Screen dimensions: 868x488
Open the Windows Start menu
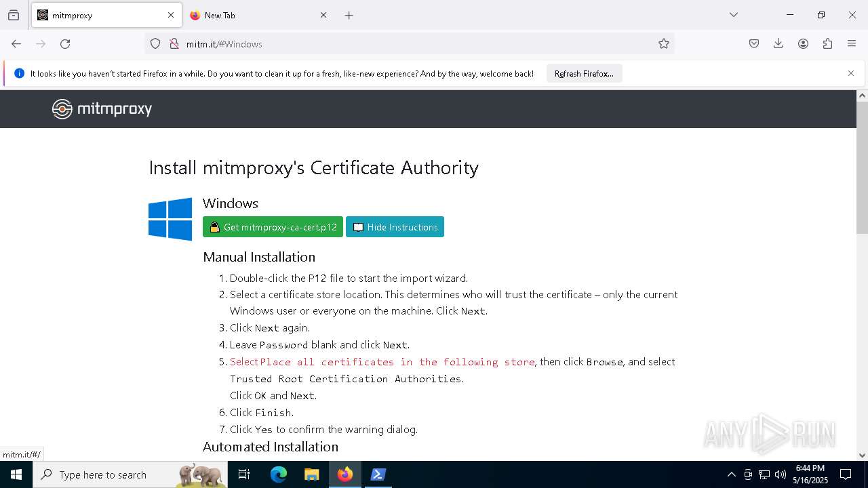point(16,474)
